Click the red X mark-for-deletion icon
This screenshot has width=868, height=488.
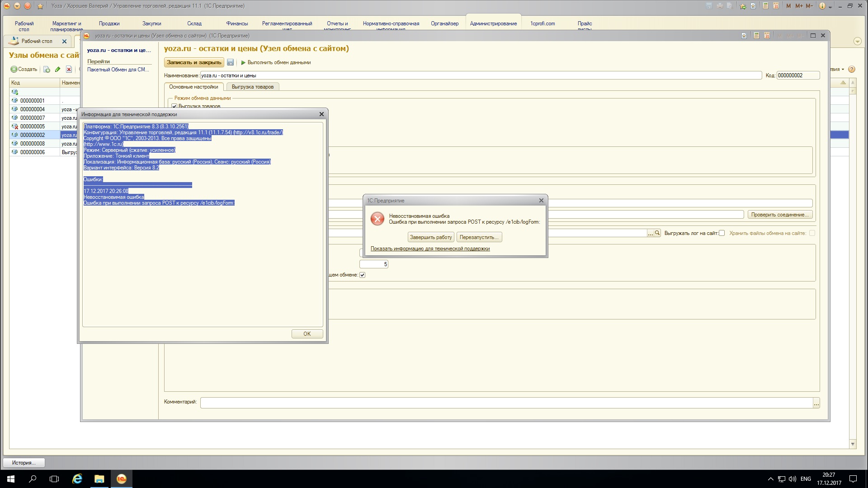(69, 69)
